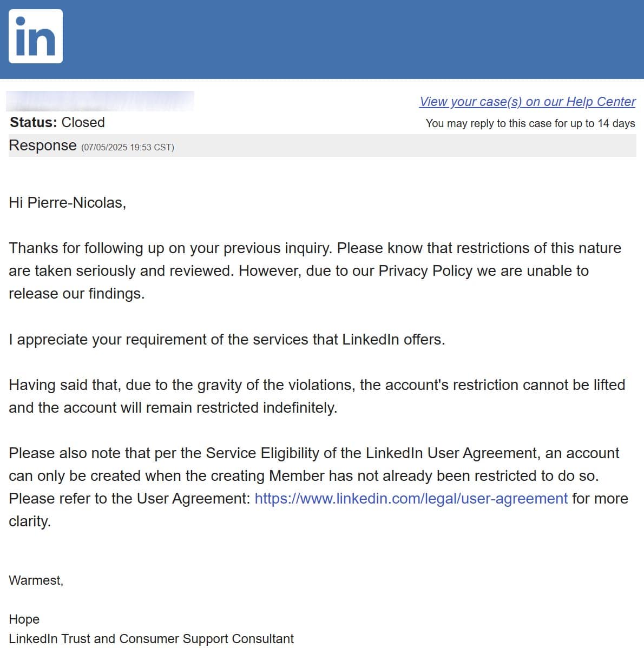Open the View your case(s) Help Center link
Viewport: 644px width, 648px height.
click(x=527, y=102)
